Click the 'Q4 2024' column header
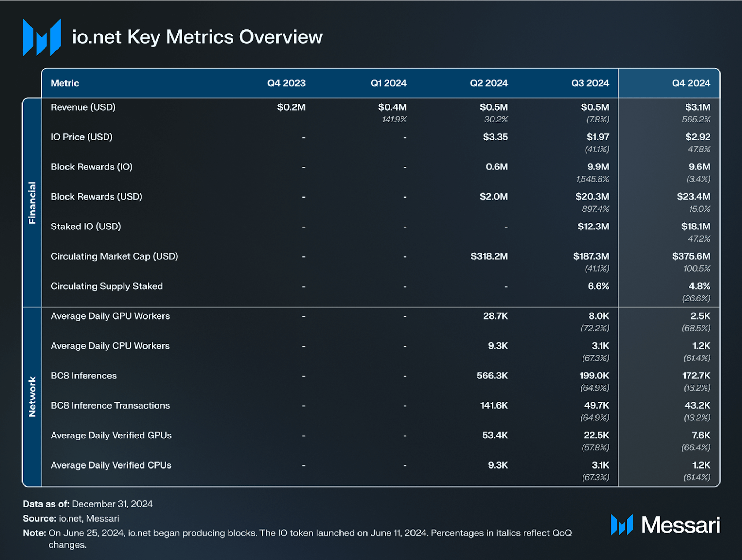 point(691,83)
